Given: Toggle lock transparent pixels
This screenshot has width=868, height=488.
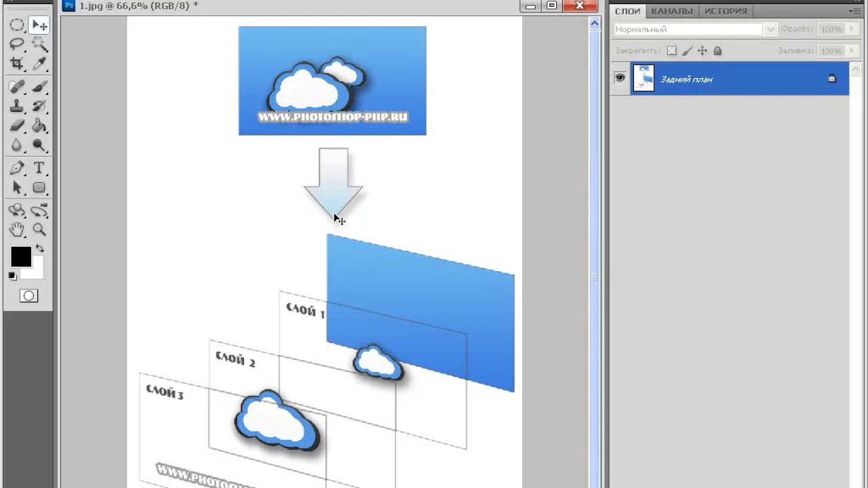Looking at the screenshot, I should 671,51.
